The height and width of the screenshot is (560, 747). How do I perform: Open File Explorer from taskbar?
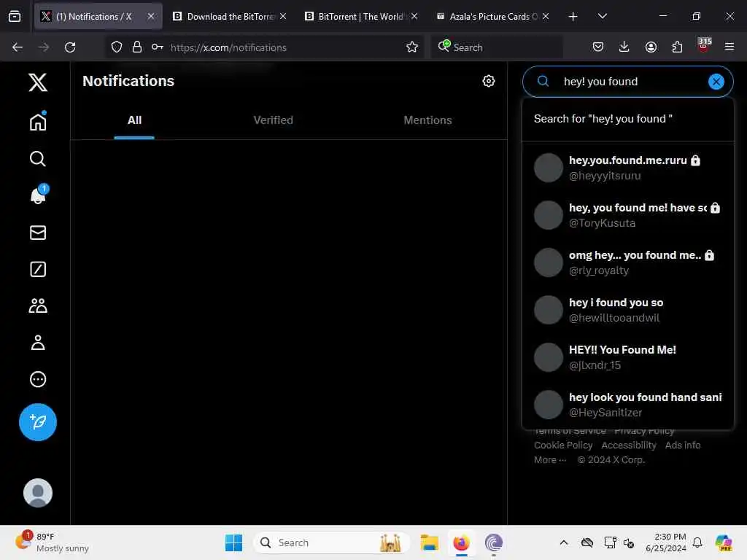point(429,542)
